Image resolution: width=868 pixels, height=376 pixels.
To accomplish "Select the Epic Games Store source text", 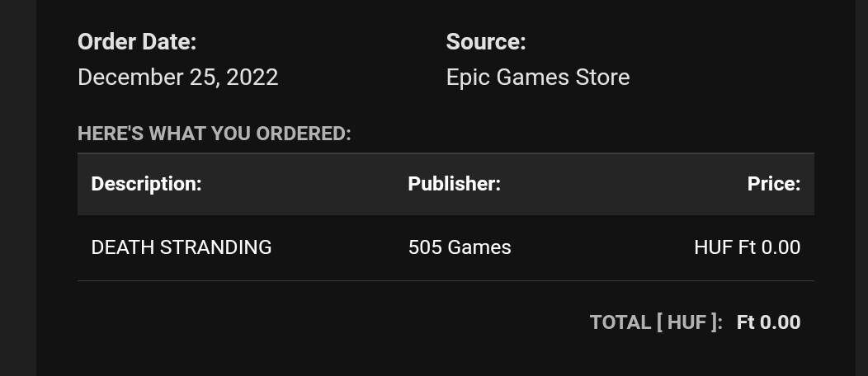I will (537, 78).
